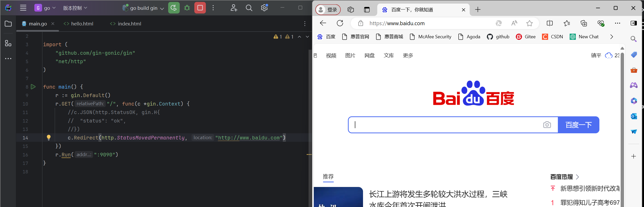Open the Structure tool window icon
This screenshot has height=207, width=644.
click(8, 43)
